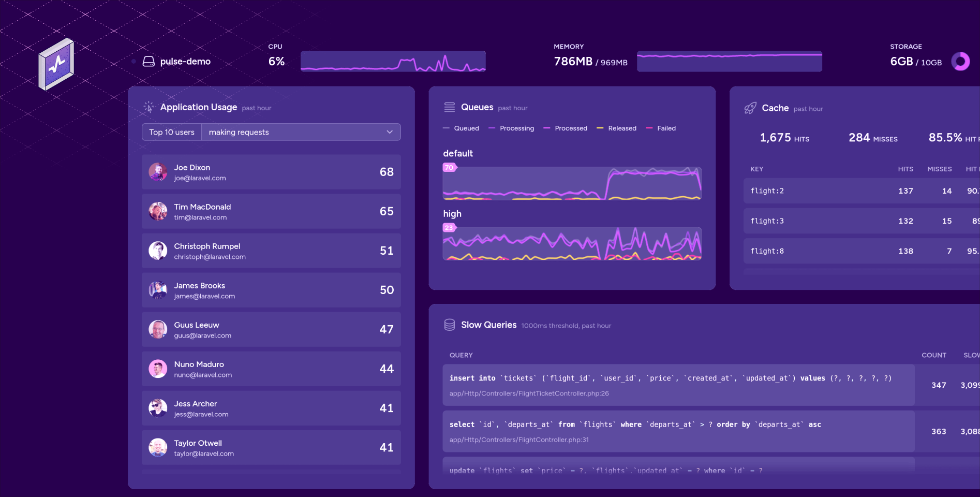Click the Queues stack icon
The height and width of the screenshot is (497, 980).
(449, 107)
